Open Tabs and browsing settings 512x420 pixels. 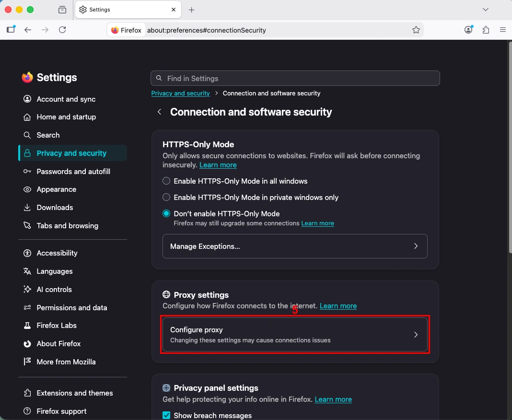[x=72, y=226]
